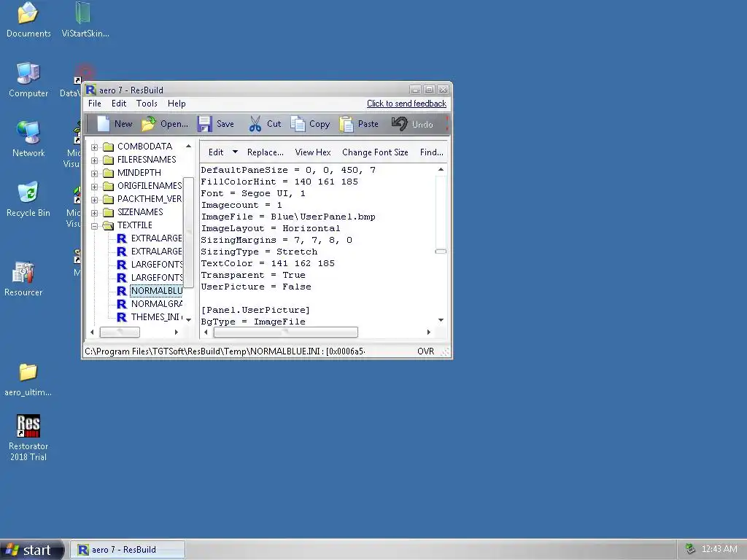Click the tree panel scroll up arrow
747x560 pixels.
click(x=189, y=146)
